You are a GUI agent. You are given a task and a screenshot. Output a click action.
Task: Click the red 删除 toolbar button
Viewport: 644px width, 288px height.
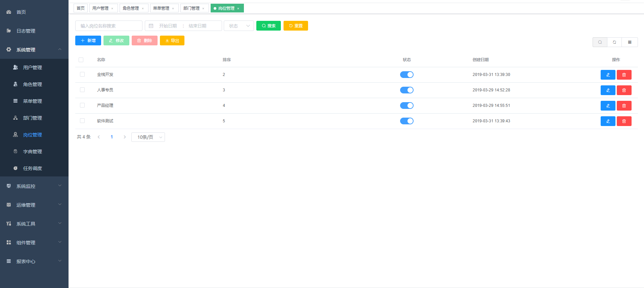tap(144, 41)
